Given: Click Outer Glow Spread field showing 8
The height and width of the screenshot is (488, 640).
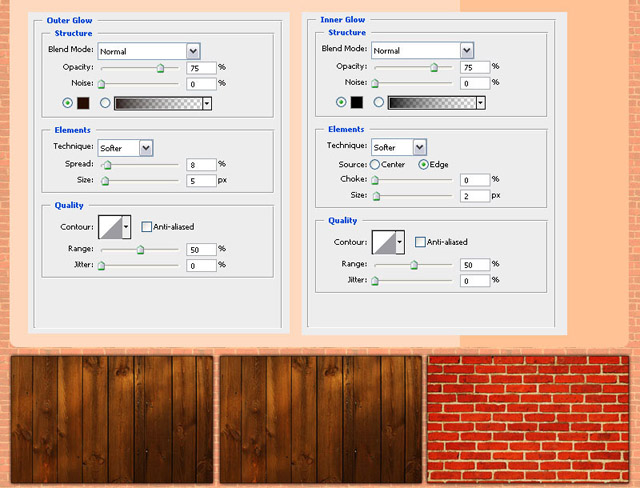Looking at the screenshot, I should point(201,165).
